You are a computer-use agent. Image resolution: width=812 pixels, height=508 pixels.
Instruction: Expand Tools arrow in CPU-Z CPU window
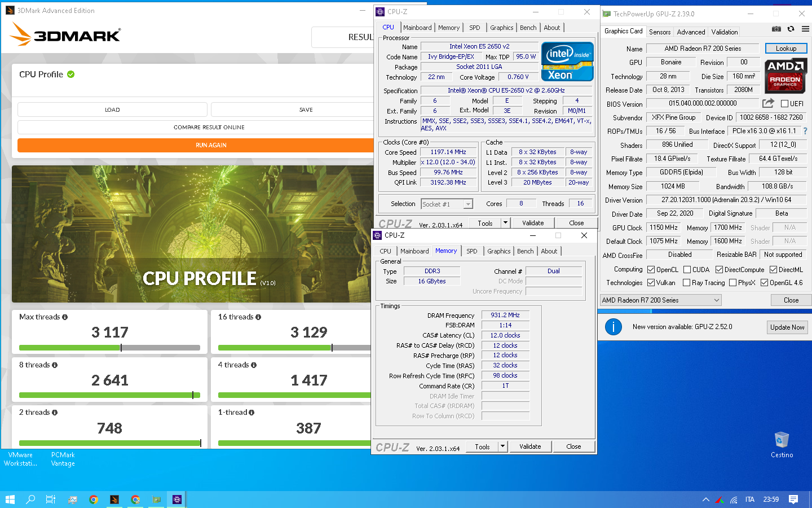506,223
